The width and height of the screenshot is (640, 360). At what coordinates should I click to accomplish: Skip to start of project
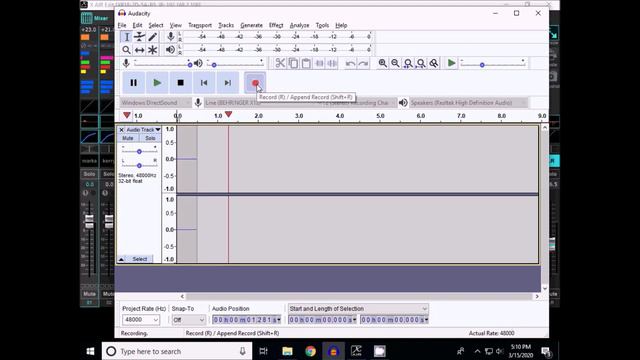(204, 83)
